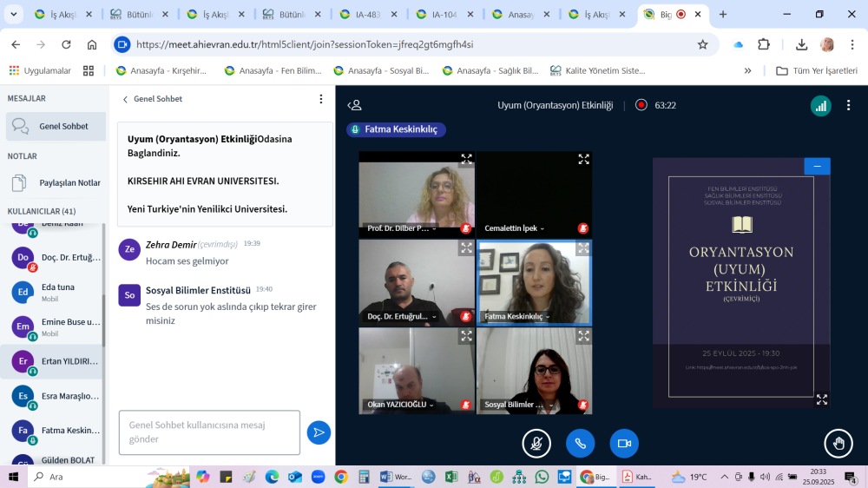Viewport: 868px width, 488px height.
Task: Unmute the microphone button
Action: point(536,444)
